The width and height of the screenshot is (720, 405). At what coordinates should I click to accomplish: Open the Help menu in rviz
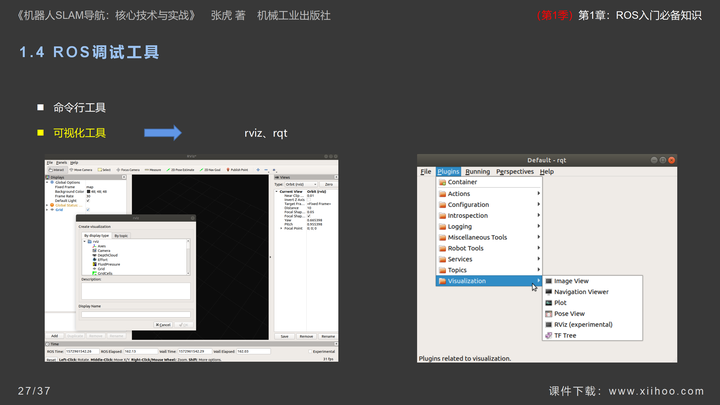click(74, 163)
